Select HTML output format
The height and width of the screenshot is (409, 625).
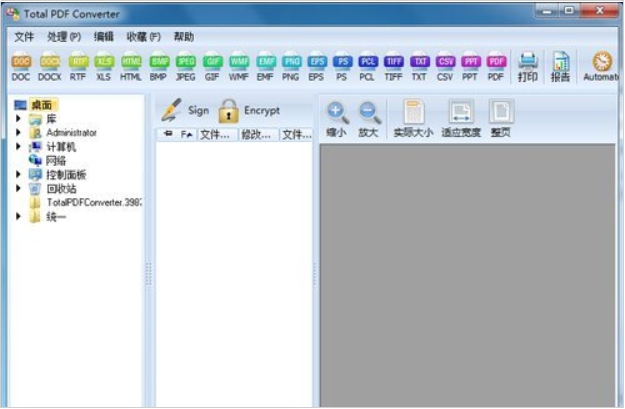tap(131, 67)
